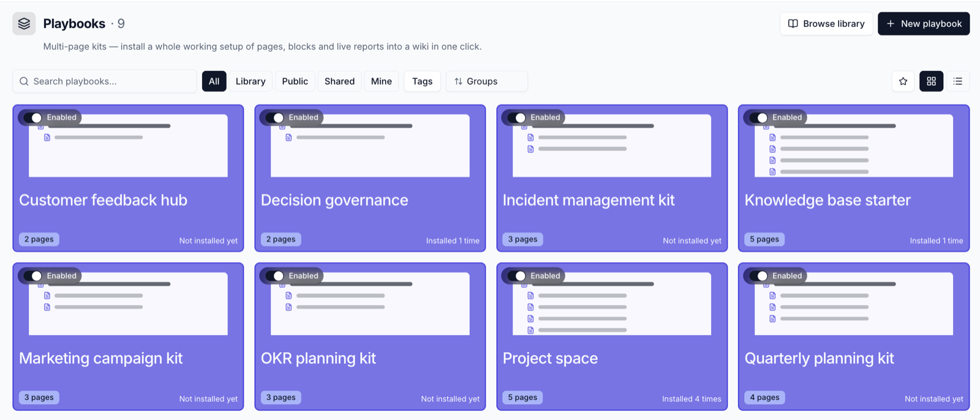Click the search magnifier icon
The image size is (980, 420).
coord(24,81)
